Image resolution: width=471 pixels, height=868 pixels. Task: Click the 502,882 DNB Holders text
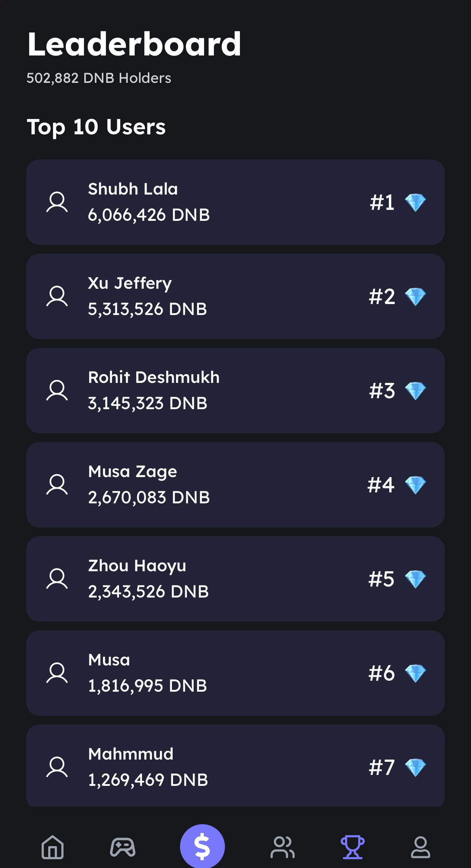click(99, 78)
